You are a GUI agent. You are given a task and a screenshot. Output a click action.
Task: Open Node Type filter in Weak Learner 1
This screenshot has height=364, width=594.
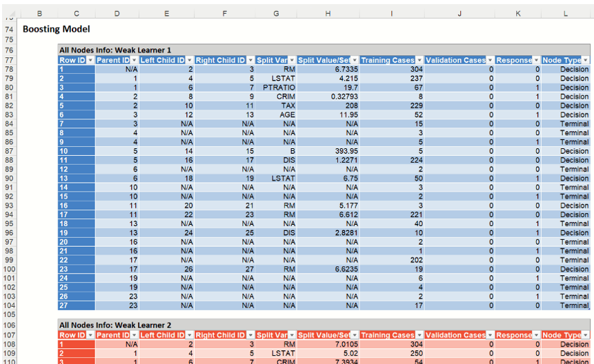click(x=586, y=61)
